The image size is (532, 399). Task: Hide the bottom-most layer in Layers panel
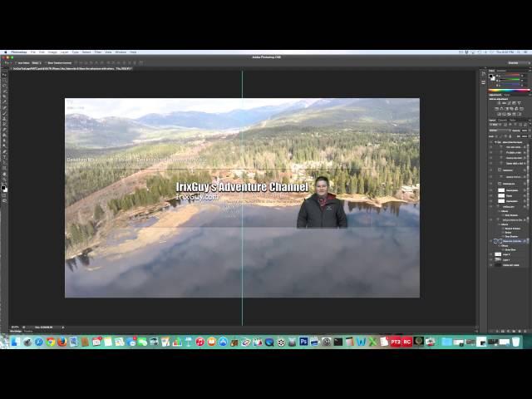(490, 265)
